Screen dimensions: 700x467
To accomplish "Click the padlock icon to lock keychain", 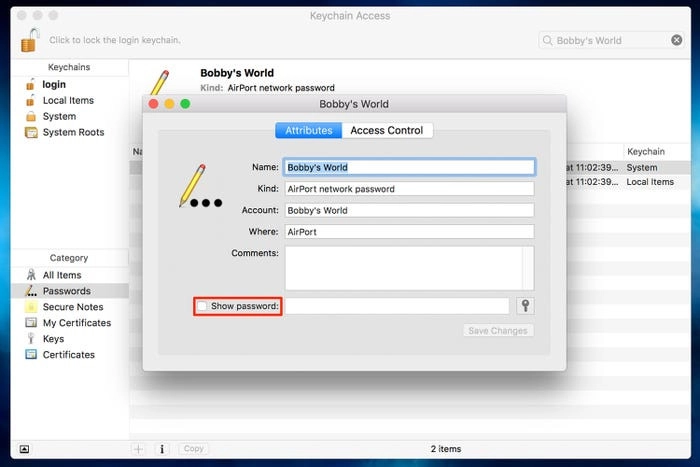I will 31,40.
